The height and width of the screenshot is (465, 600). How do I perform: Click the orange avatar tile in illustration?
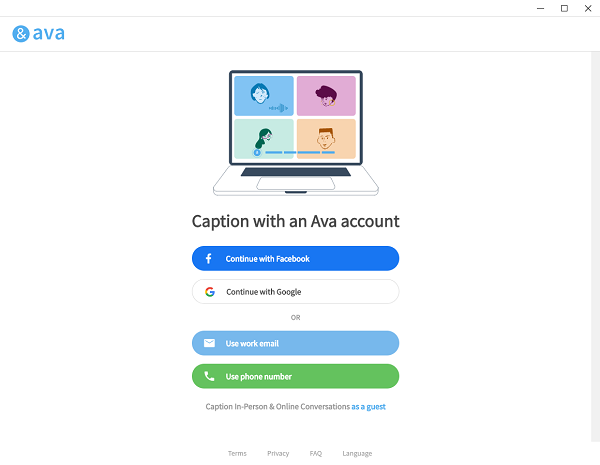click(326, 139)
